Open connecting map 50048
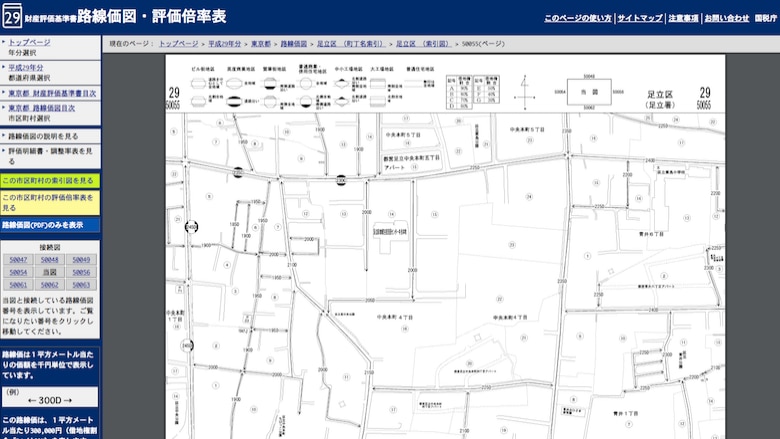780x439 pixels. click(50, 260)
